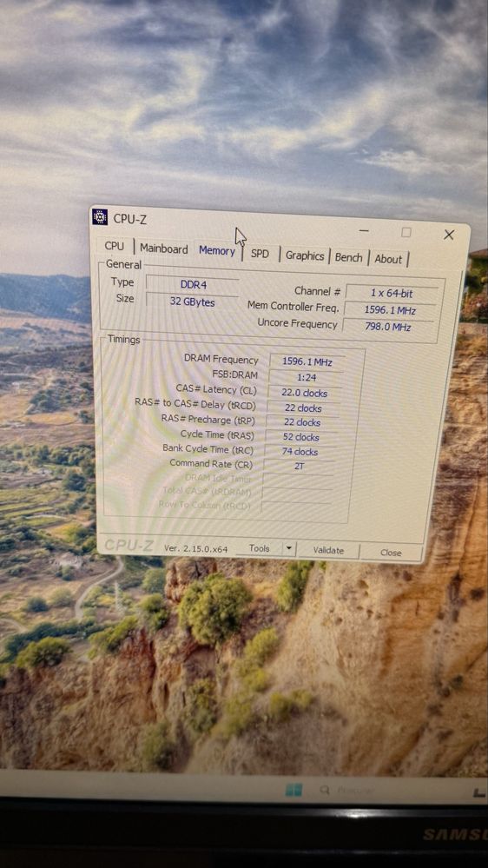488x868 pixels.
Task: Go to the About tab
Action: (388, 259)
